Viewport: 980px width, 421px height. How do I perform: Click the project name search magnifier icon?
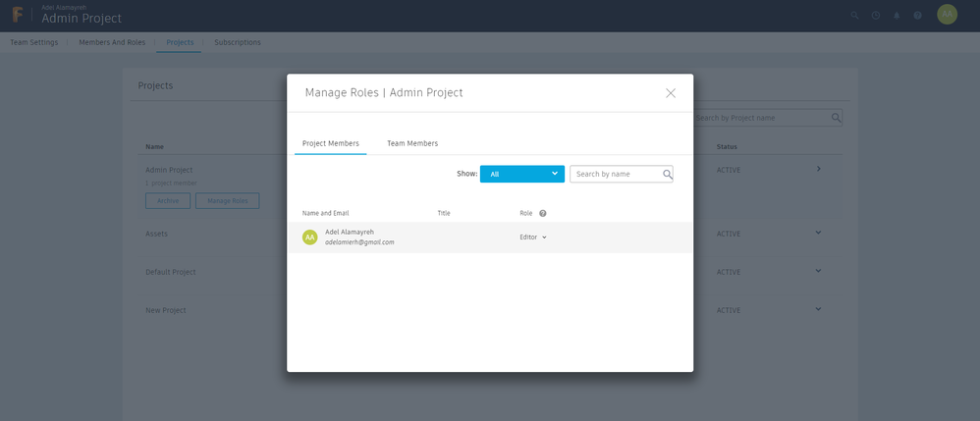click(837, 118)
